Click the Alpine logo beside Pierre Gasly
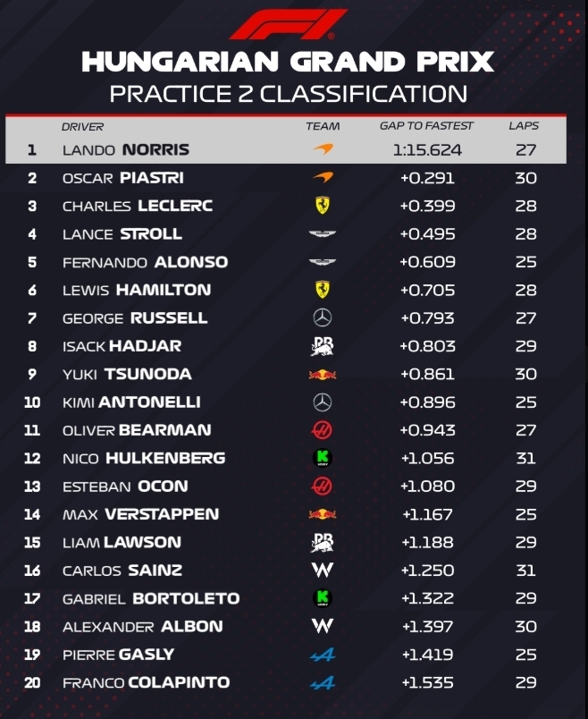The height and width of the screenshot is (719, 588). click(x=323, y=654)
